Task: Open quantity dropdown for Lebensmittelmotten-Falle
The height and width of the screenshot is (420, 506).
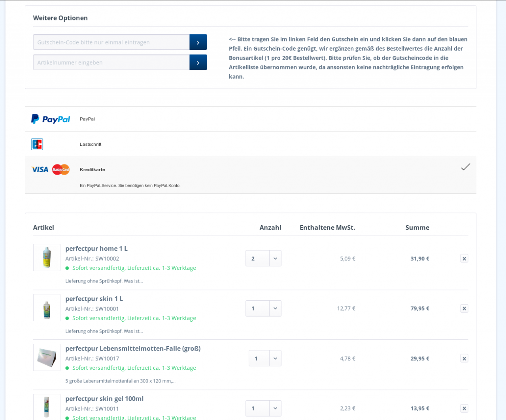Action: tap(265, 358)
